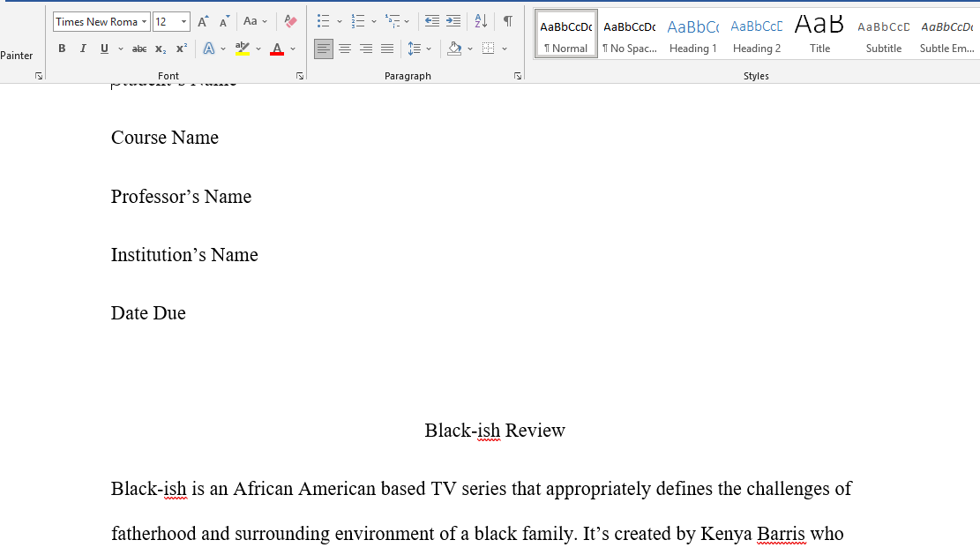This screenshot has height=555, width=980.
Task: Expand underline style options arrow
Action: click(x=121, y=49)
